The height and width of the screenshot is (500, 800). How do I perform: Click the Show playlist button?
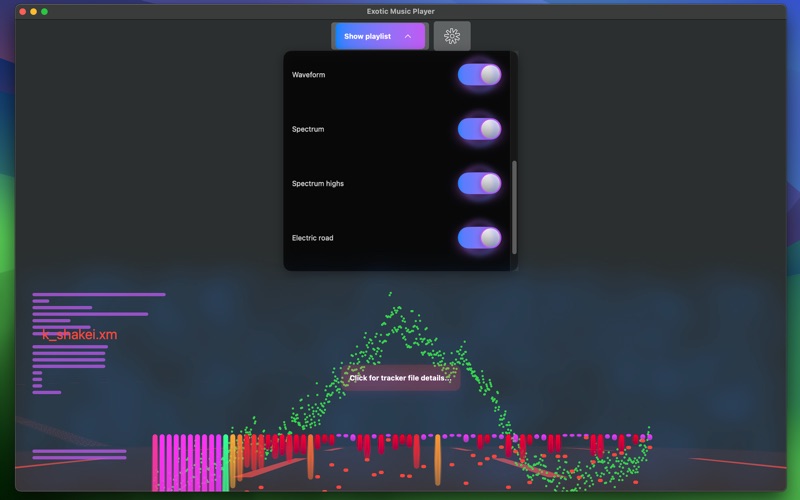pyautogui.click(x=380, y=36)
